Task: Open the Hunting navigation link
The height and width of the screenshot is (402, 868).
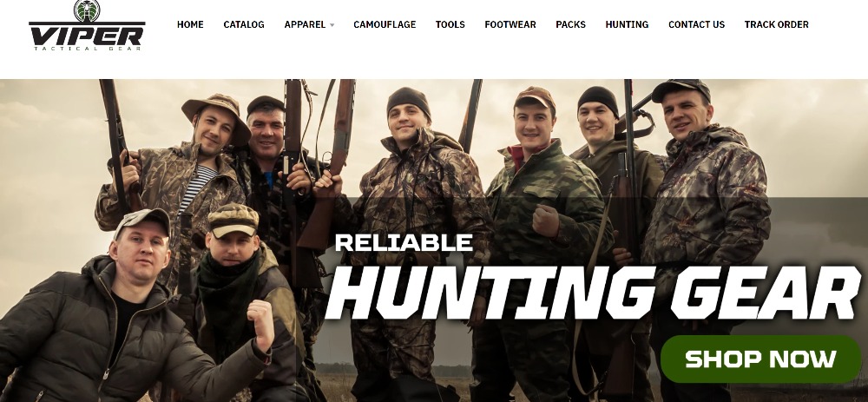Action: click(627, 24)
